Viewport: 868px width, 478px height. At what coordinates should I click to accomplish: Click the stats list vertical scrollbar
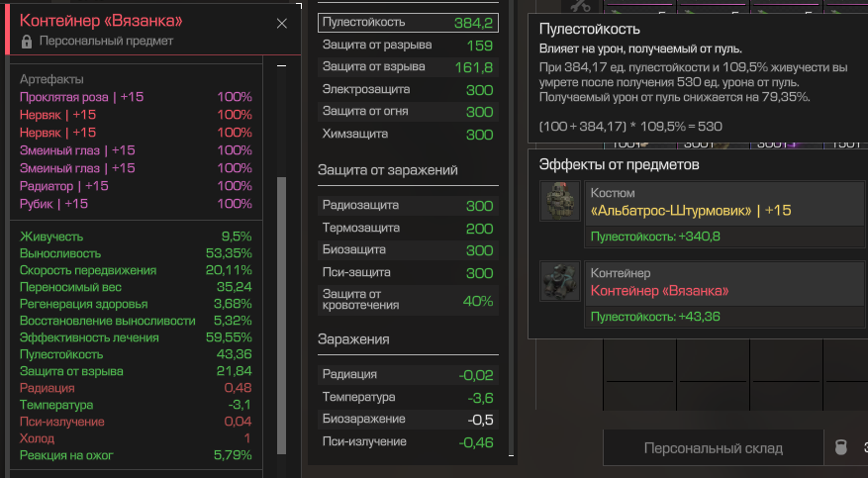(x=511, y=228)
